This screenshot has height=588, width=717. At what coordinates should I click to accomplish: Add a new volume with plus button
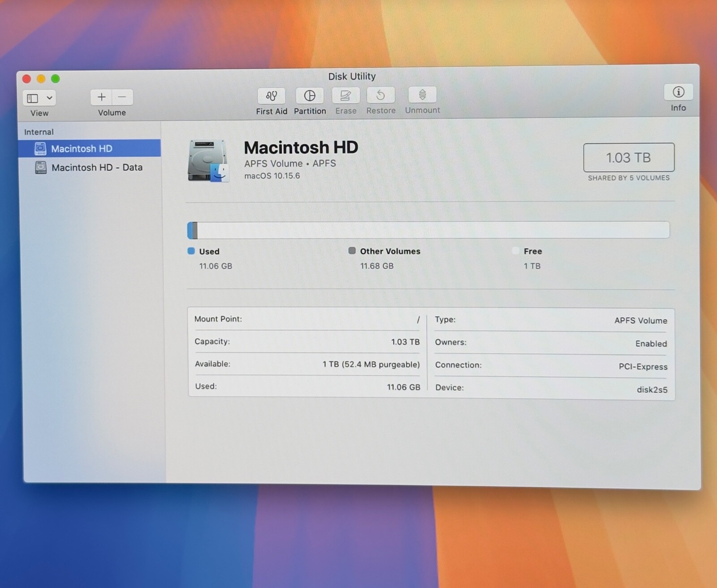pos(102,97)
